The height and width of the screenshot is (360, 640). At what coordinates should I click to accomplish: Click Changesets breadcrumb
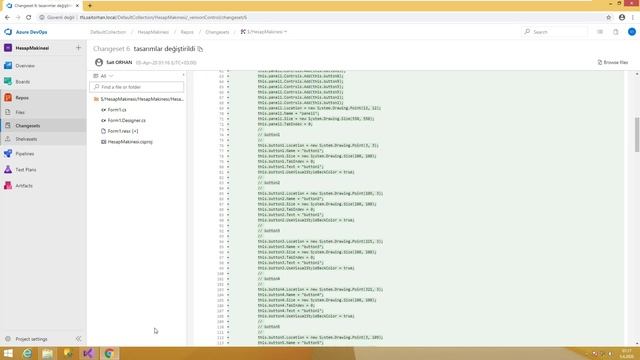[217, 32]
